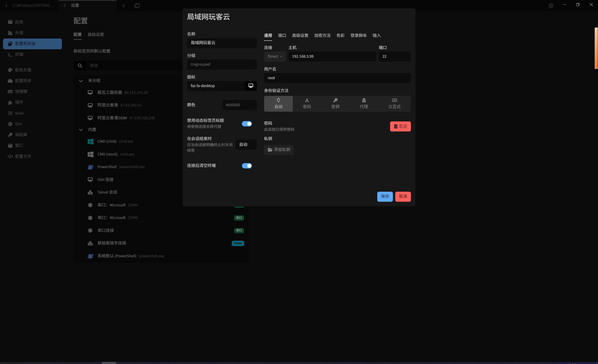
Task: Open the 在会话结束时 自动 dropdown
Action: point(246,145)
